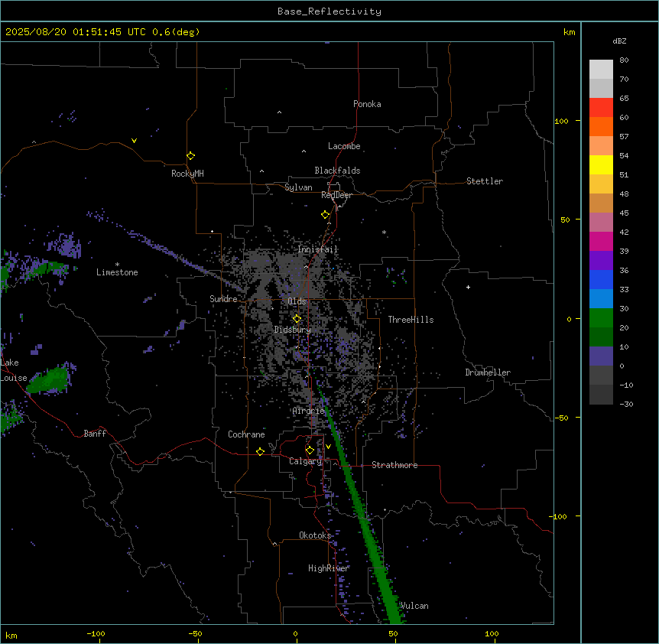This screenshot has height=644, width=659.
Task: Click the orange 57-60 dBZ legend swatch
Action: [601, 126]
